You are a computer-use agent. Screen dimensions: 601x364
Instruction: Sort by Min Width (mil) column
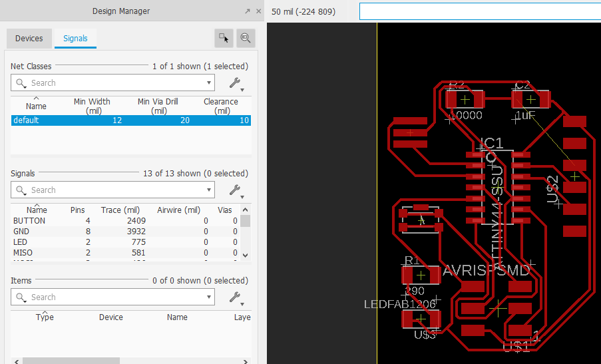(92, 106)
